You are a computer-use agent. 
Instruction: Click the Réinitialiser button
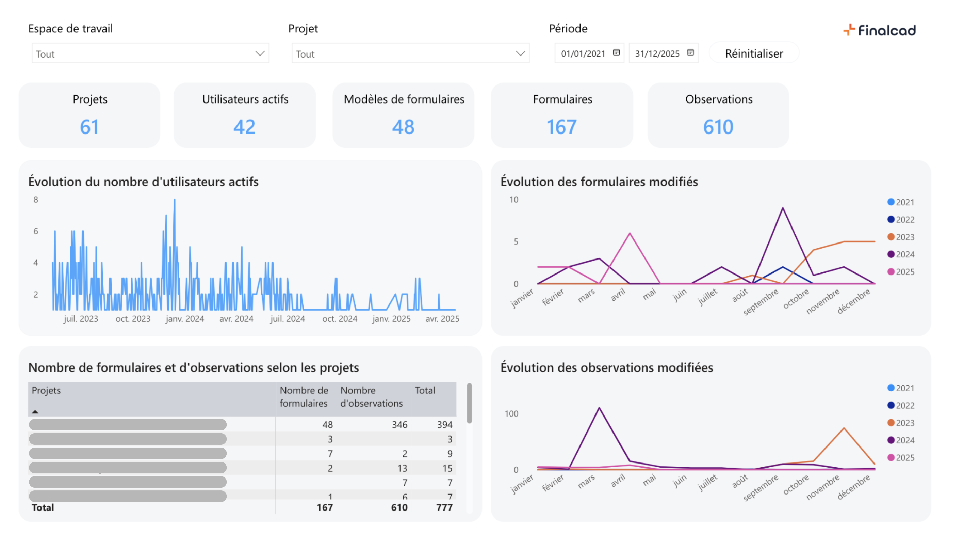[x=754, y=53]
